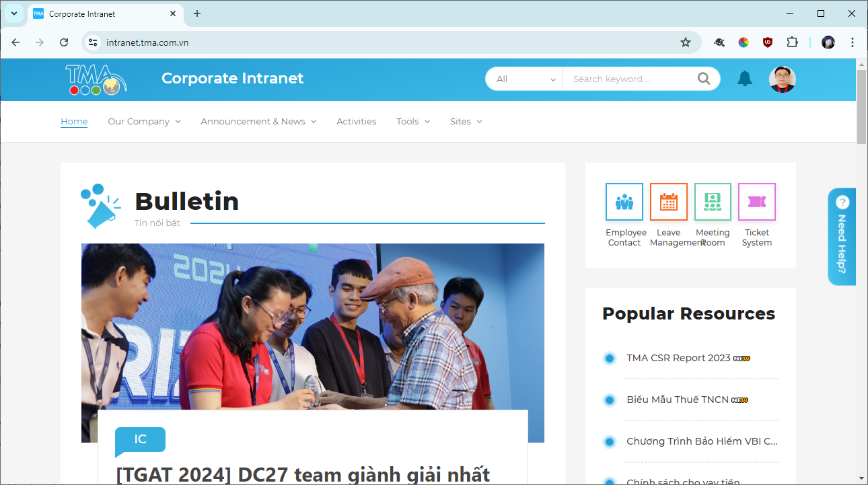Image resolution: width=868 pixels, height=485 pixels.
Task: Close the Corporate Intranet tab
Action: tap(173, 13)
